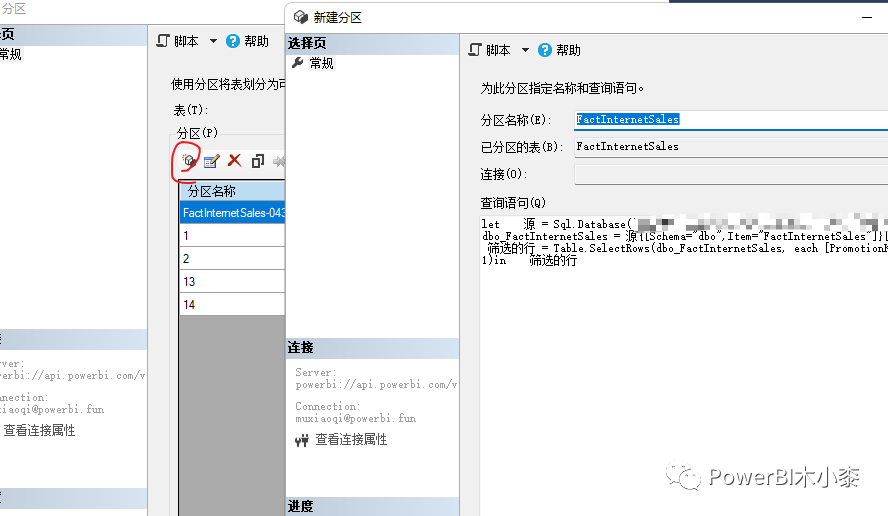Click Help in the Partitions window toolbar
888x516 pixels.
[x=247, y=41]
